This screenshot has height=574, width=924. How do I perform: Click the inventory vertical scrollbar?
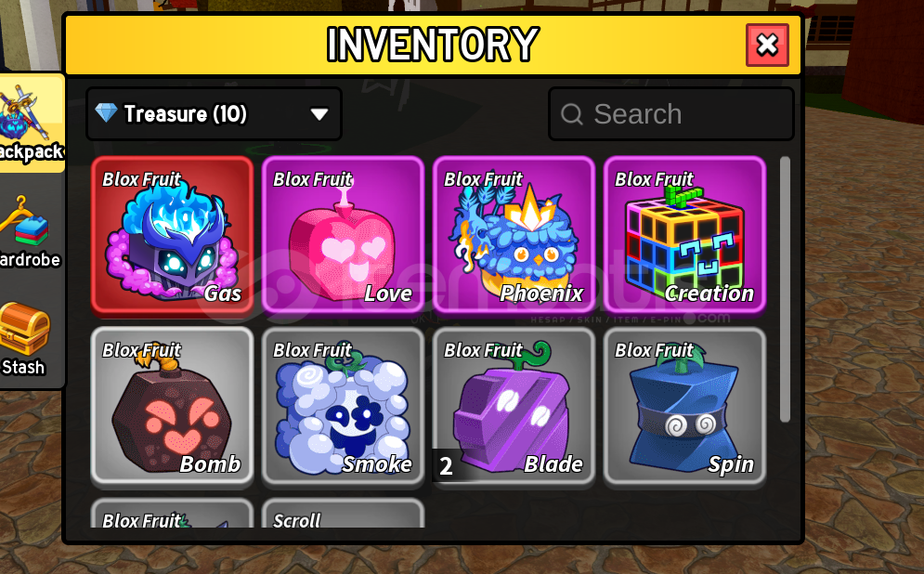click(x=785, y=289)
